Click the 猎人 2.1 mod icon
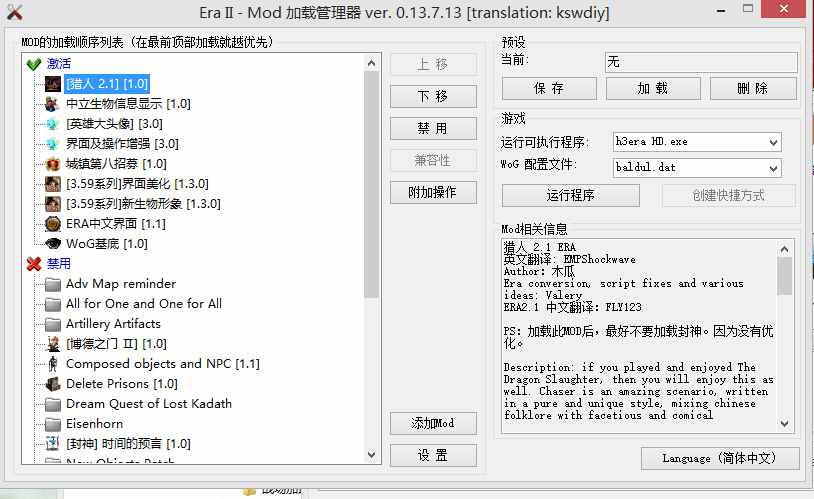This screenshot has width=814, height=499. pos(52,84)
